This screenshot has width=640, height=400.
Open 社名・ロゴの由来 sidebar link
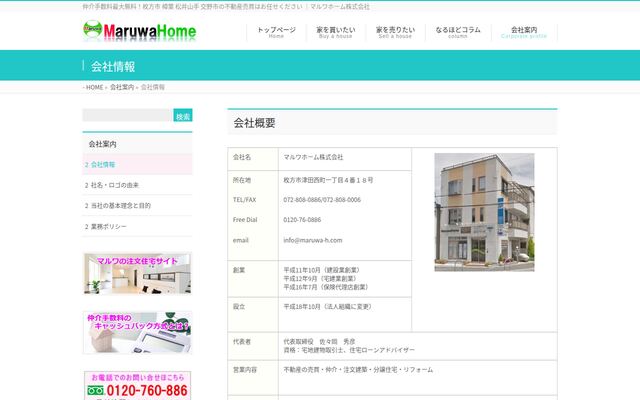137,185
